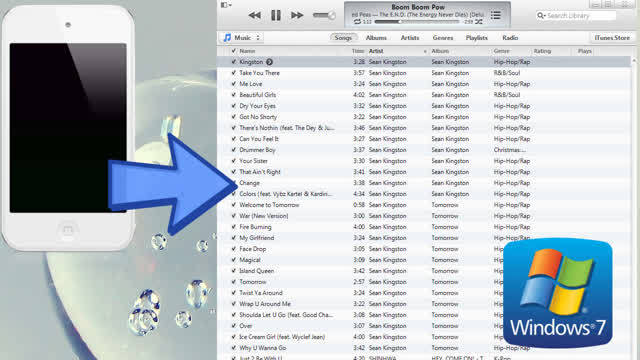640x360 pixels.
Task: Switch to the Songs view tab
Action: [343, 38]
